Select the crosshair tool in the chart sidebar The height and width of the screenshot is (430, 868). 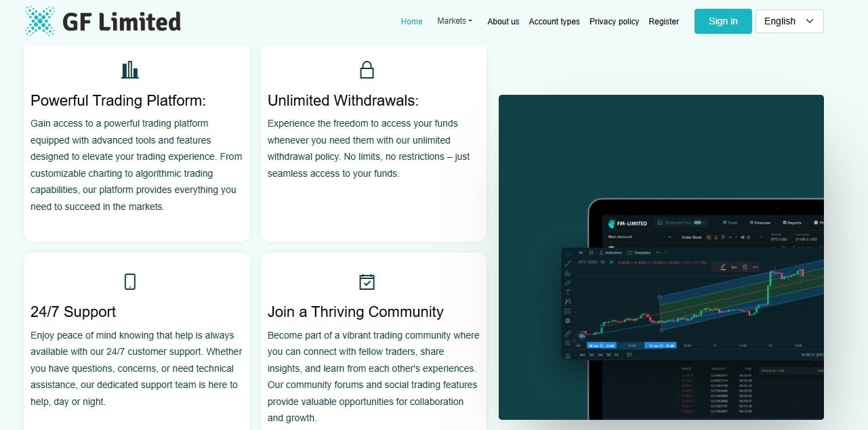[x=567, y=253]
